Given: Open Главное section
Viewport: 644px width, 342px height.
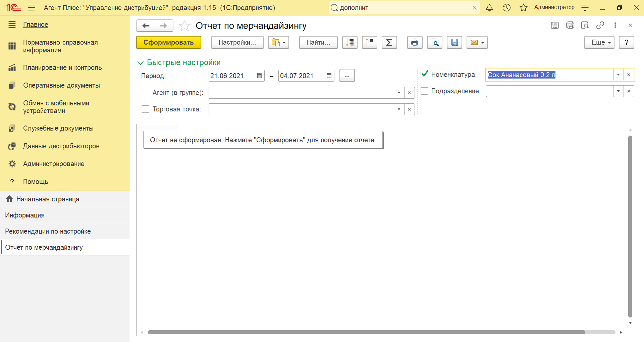Looking at the screenshot, I should pyautogui.click(x=36, y=25).
